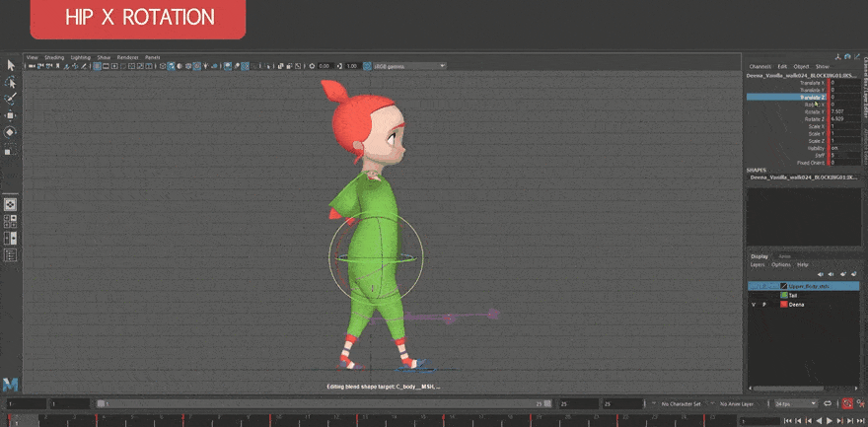The image size is (868, 427).
Task: Toggle visibility of the Deena layer
Action: [754, 305]
